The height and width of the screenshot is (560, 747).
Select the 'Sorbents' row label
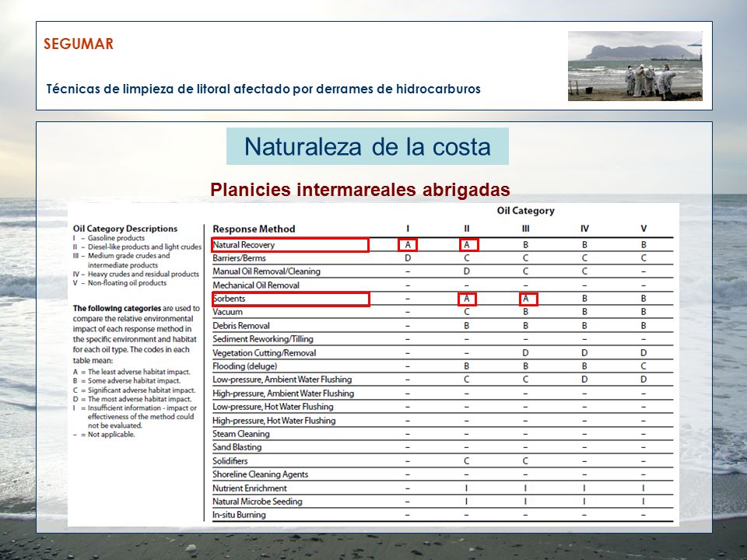pos(229,299)
